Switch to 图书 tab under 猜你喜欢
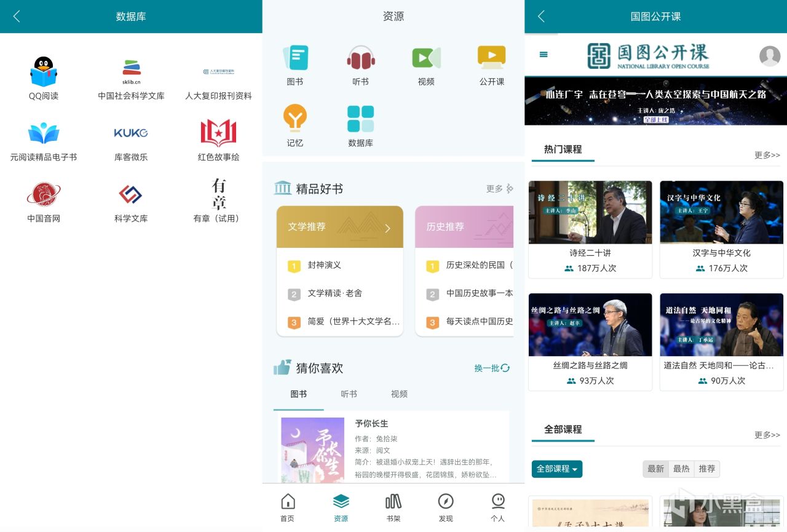Image resolution: width=787 pixels, height=532 pixels. [x=299, y=394]
